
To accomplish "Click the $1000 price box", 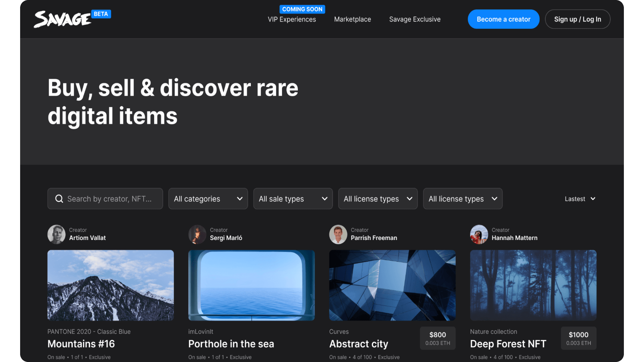I will pyautogui.click(x=579, y=338).
